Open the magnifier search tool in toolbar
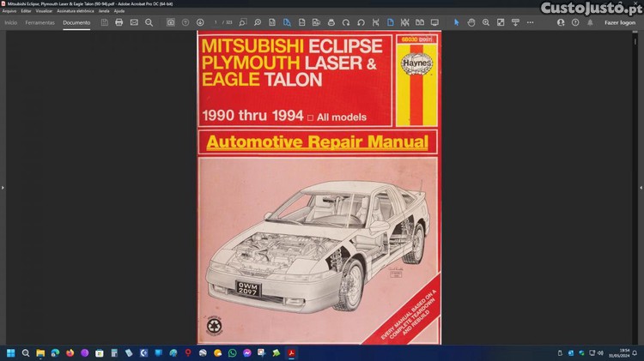The height and width of the screenshot is (361, 644). (149, 22)
